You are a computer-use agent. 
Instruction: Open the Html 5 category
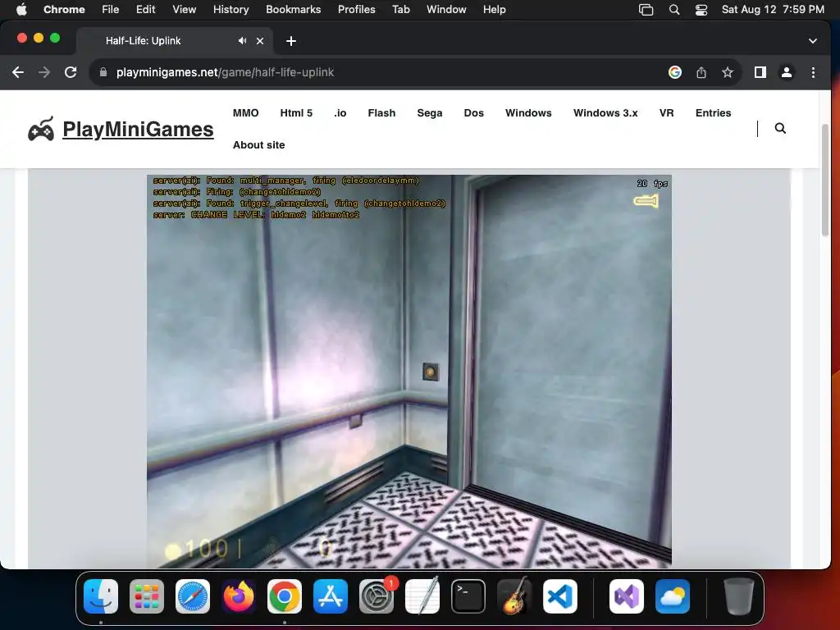point(296,113)
